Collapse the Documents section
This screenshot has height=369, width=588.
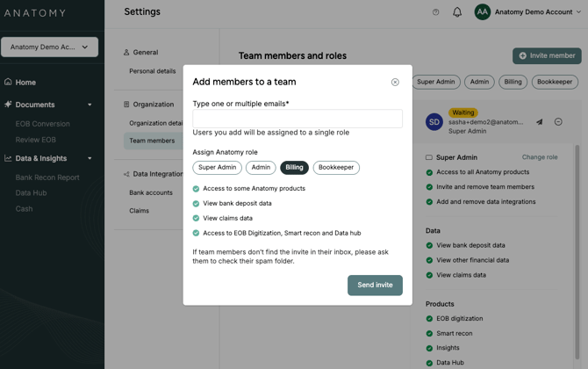coord(90,105)
